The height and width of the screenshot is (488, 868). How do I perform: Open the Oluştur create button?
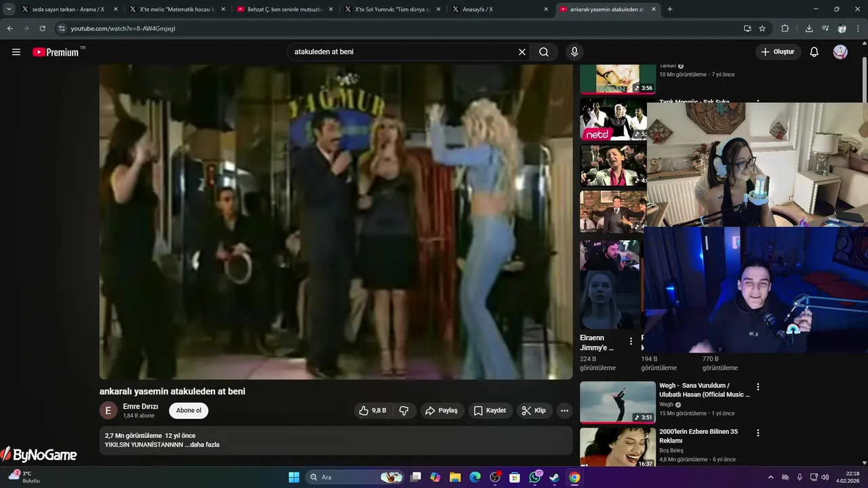point(778,52)
